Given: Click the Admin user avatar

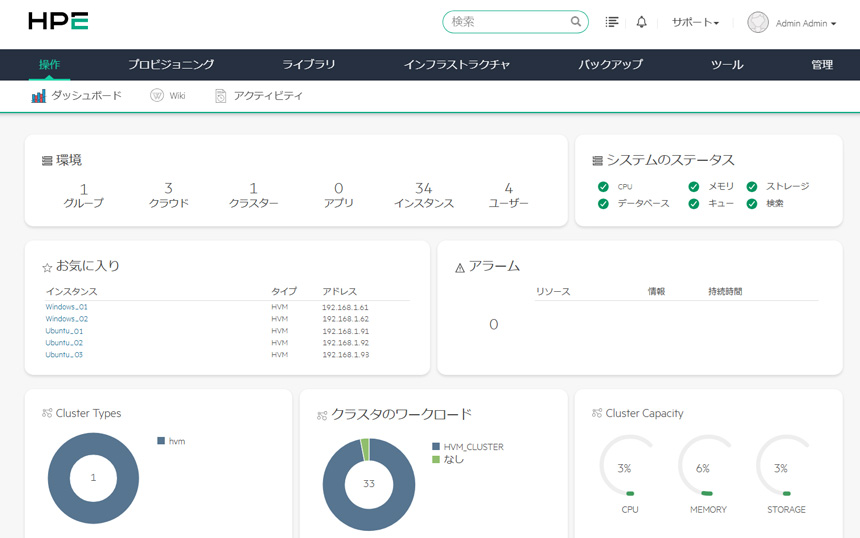Looking at the screenshot, I should (757, 22).
